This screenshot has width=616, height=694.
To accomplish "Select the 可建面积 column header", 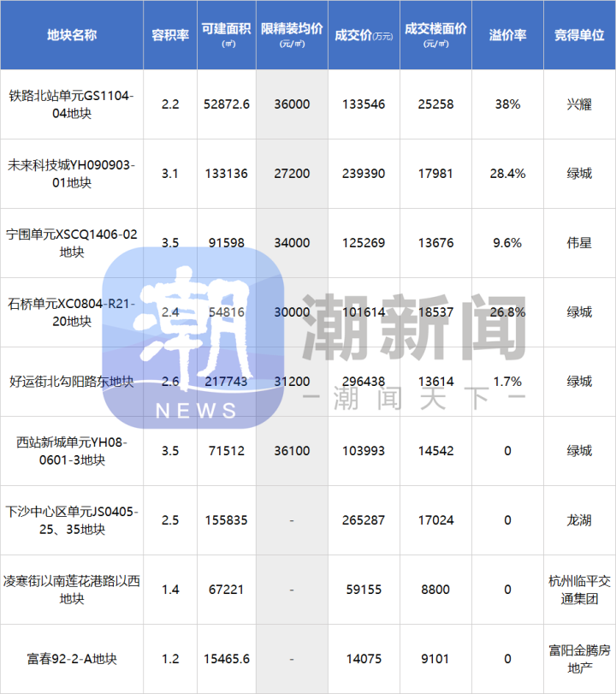I will [x=227, y=35].
